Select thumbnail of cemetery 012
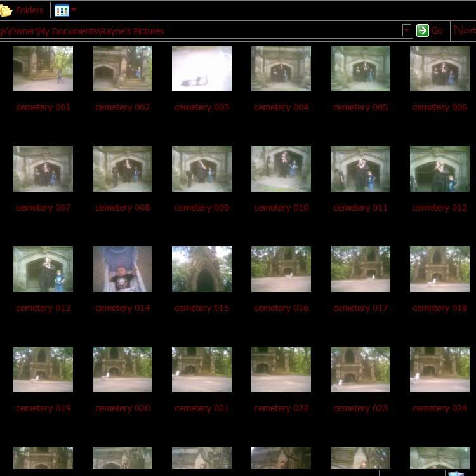 440,169
